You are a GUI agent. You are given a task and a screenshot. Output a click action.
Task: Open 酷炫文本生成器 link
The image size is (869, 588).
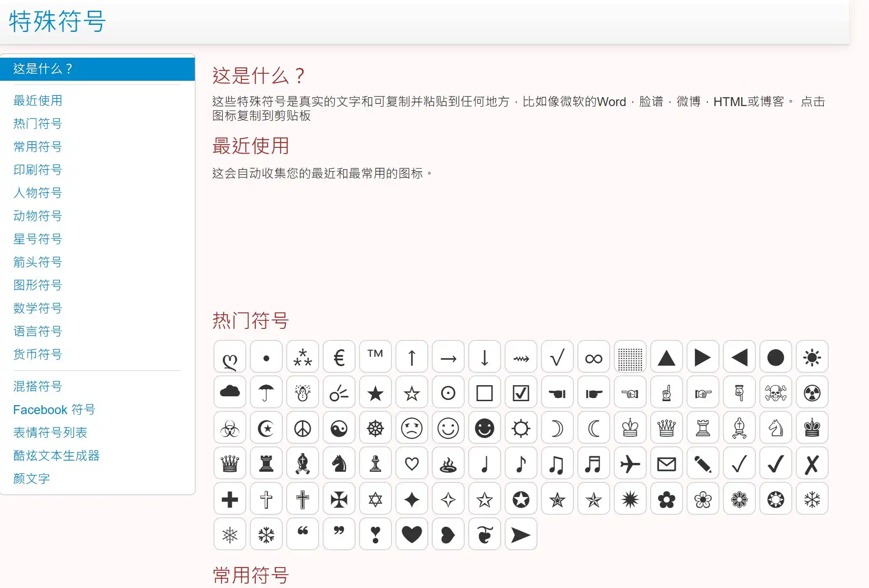coord(56,456)
